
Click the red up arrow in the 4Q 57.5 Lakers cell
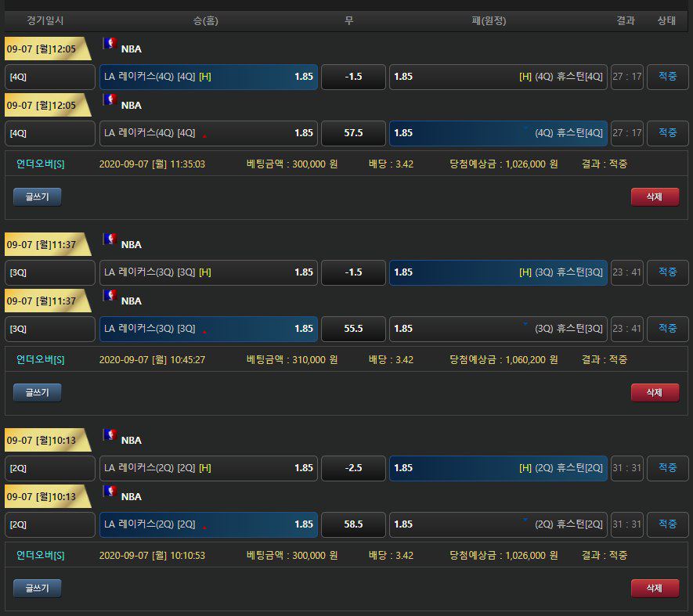(x=204, y=135)
